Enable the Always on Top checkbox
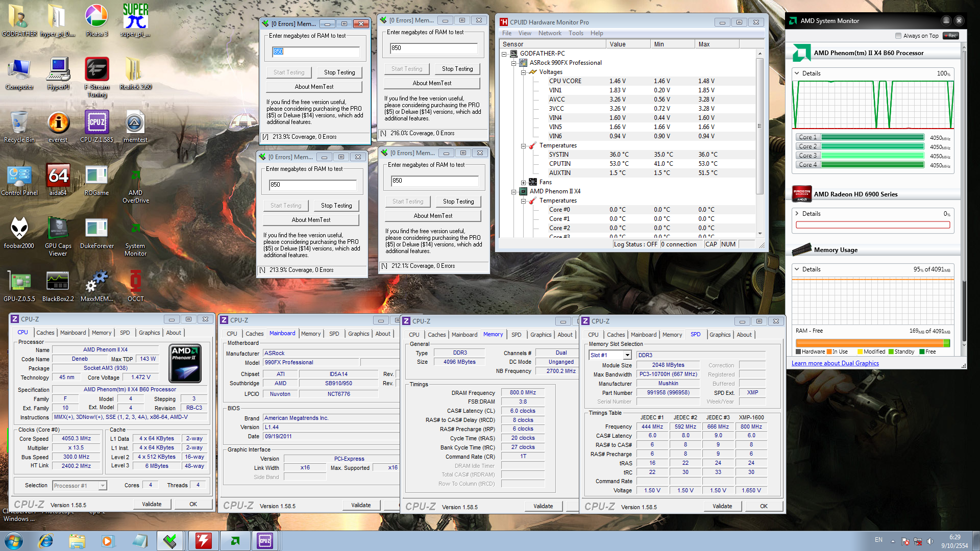Viewport: 980px width, 551px height. 898,36
